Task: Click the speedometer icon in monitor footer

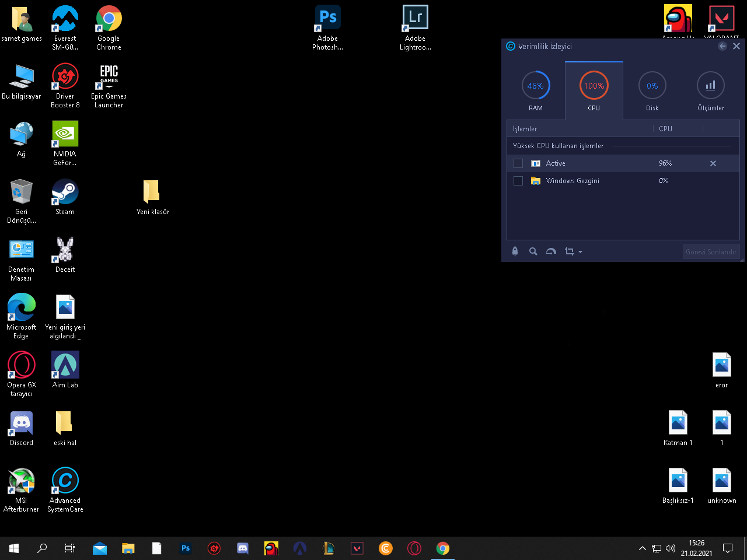Action: tap(551, 251)
